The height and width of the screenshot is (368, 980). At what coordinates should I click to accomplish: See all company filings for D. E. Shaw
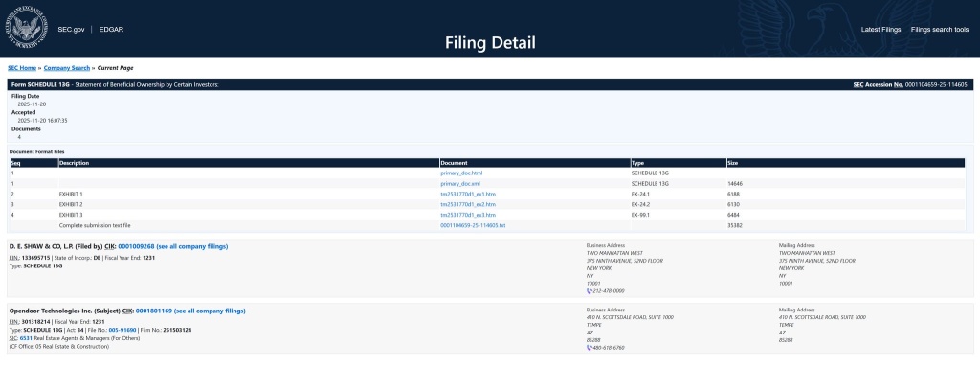coord(191,246)
